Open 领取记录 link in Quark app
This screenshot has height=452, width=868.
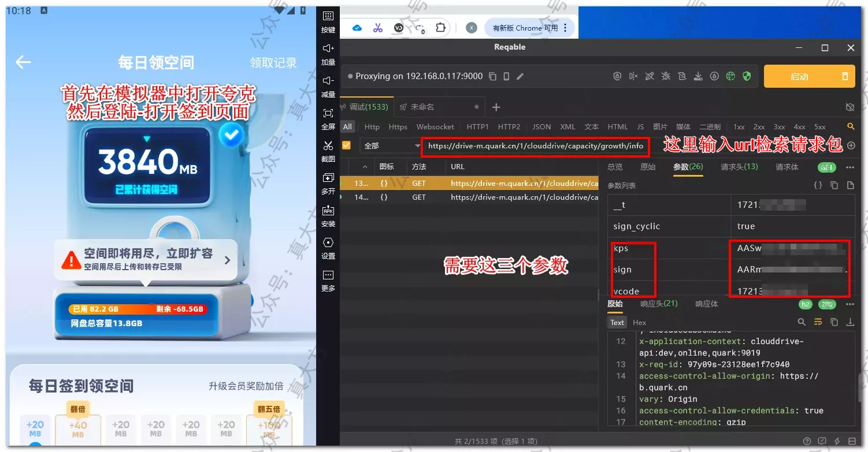[273, 62]
